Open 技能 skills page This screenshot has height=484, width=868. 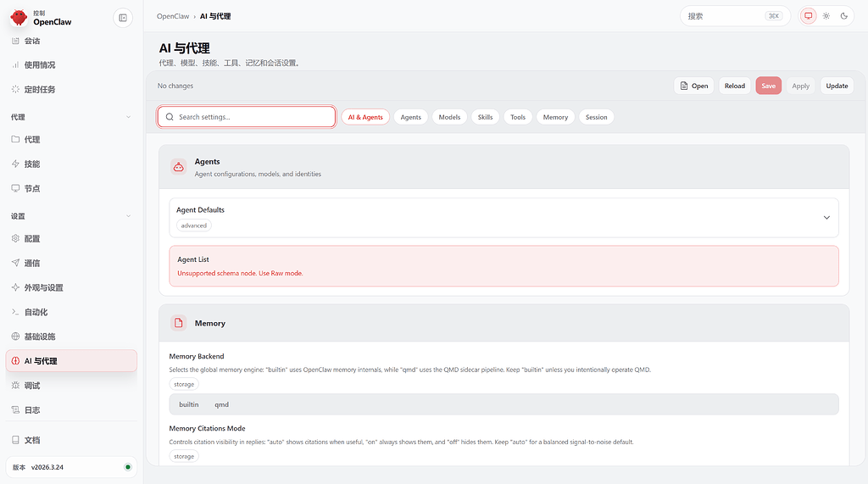point(71,164)
